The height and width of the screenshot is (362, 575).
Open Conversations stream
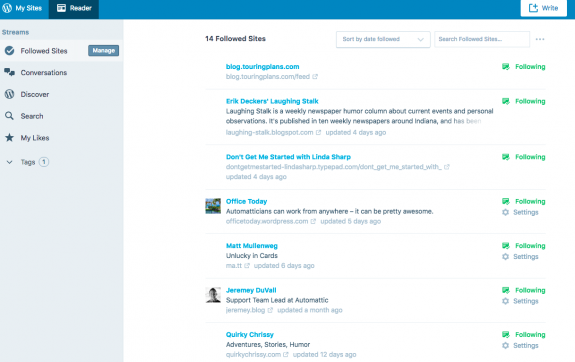coord(44,72)
